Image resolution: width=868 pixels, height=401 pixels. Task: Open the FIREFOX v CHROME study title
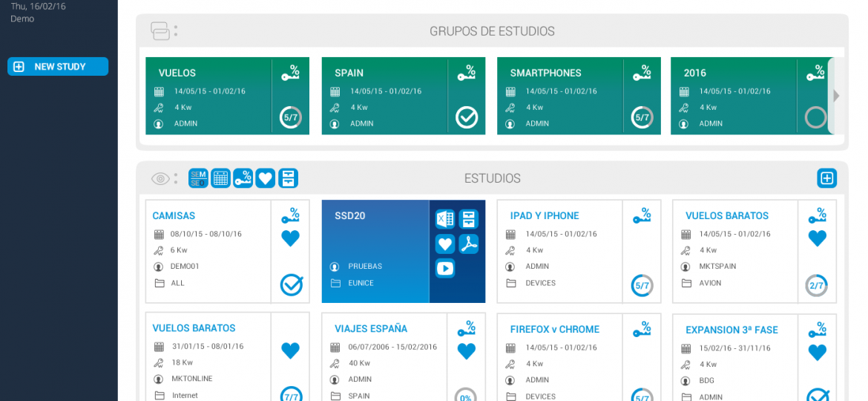pos(554,329)
